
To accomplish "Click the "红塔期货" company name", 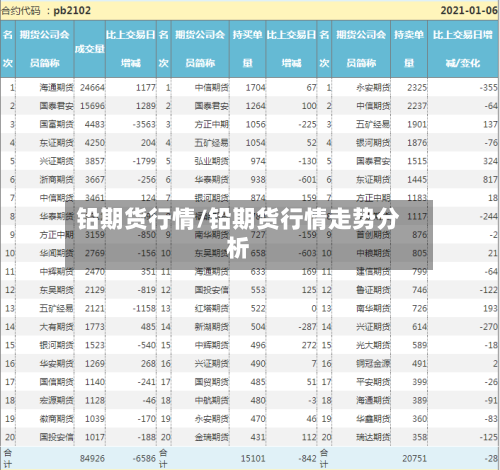I will pos(212,308).
